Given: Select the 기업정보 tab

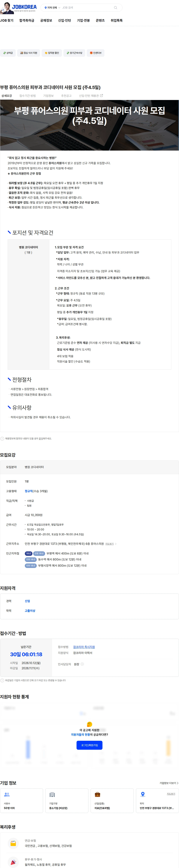Looking at the screenshot, I should [48, 96].
